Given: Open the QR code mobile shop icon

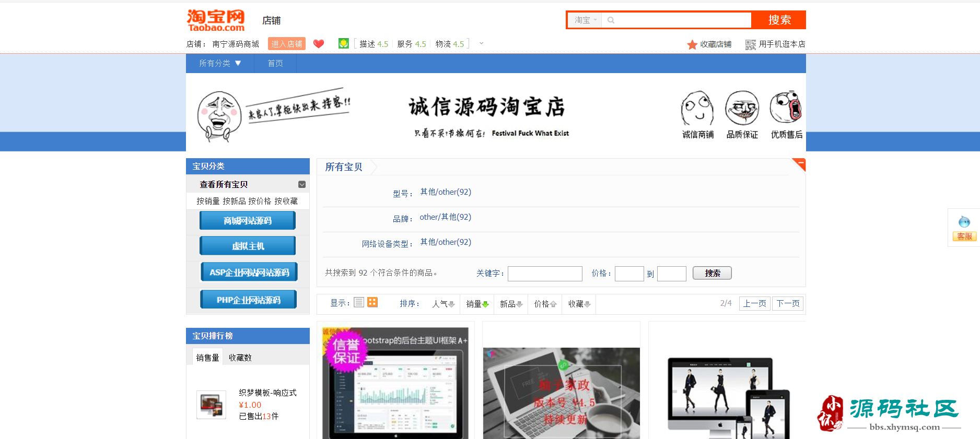Looking at the screenshot, I should (750, 44).
